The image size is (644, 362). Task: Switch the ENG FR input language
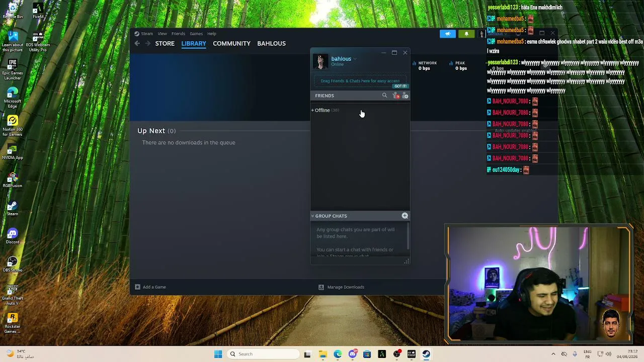587,354
